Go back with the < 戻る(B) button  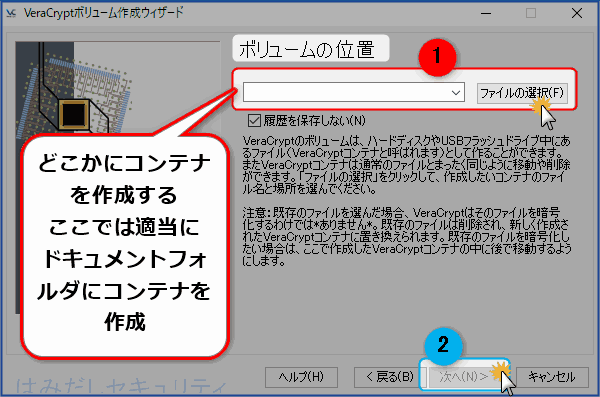coord(390,377)
